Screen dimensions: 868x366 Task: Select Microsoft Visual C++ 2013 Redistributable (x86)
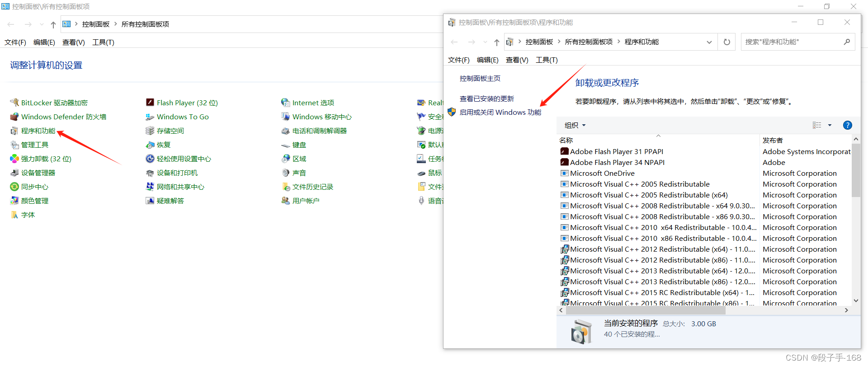click(658, 282)
